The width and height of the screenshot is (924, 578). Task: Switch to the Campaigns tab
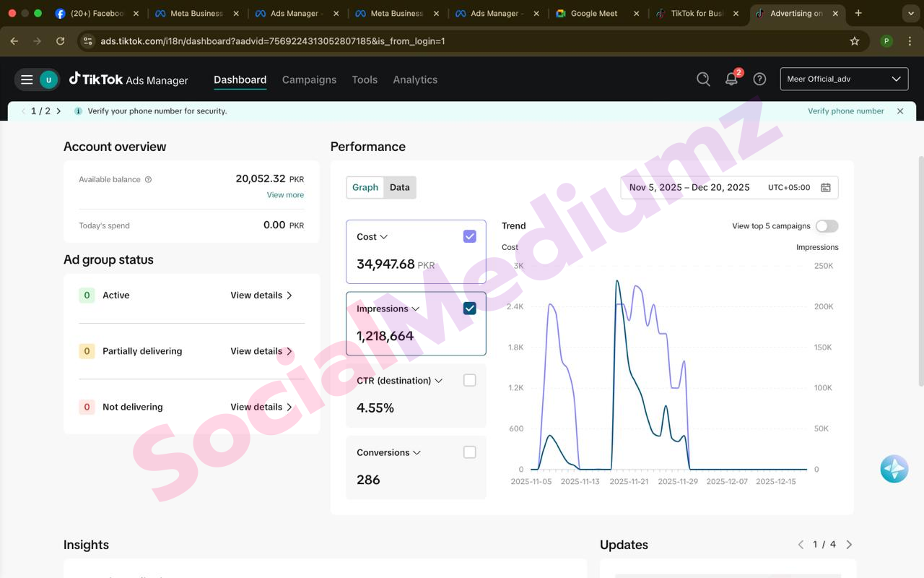(309, 79)
